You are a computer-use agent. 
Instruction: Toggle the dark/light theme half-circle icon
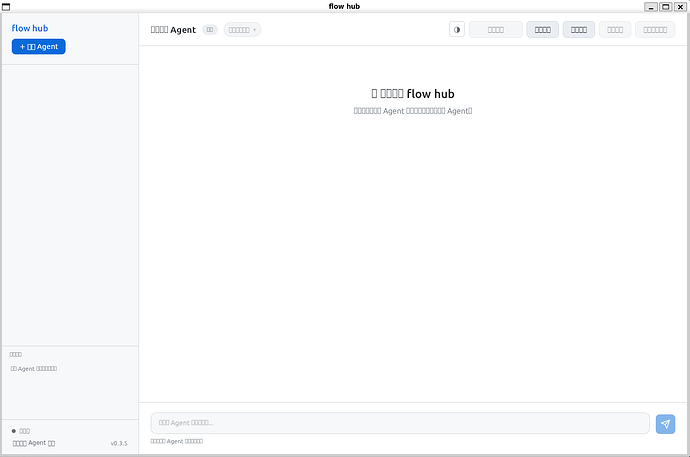458,30
